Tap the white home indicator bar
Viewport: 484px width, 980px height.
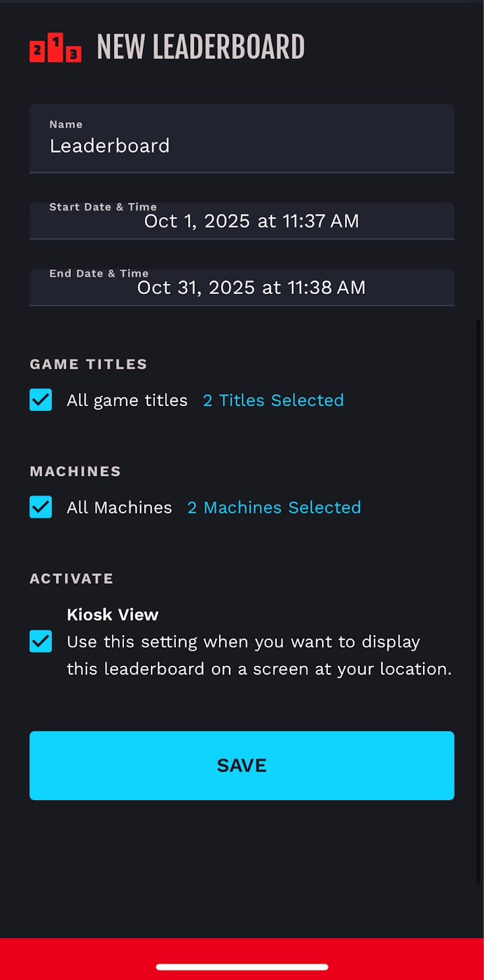click(241, 967)
